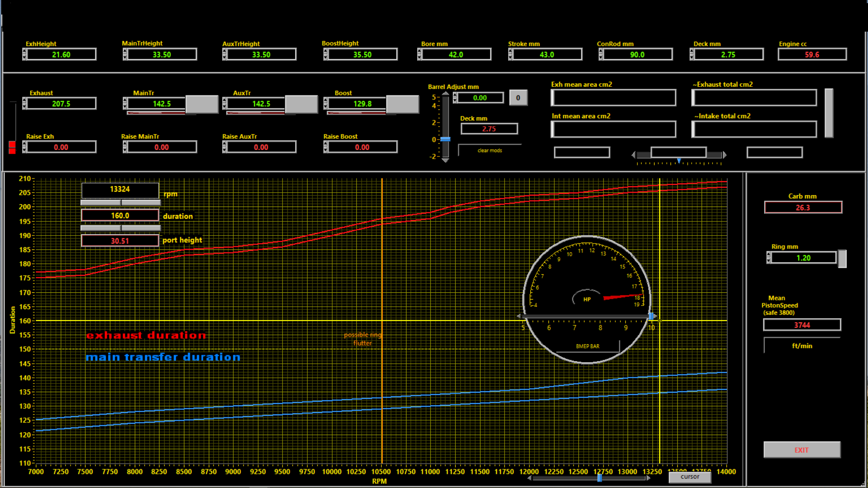This screenshot has width=868, height=488.
Task: Select the Carb mm value field
Action: (x=802, y=208)
